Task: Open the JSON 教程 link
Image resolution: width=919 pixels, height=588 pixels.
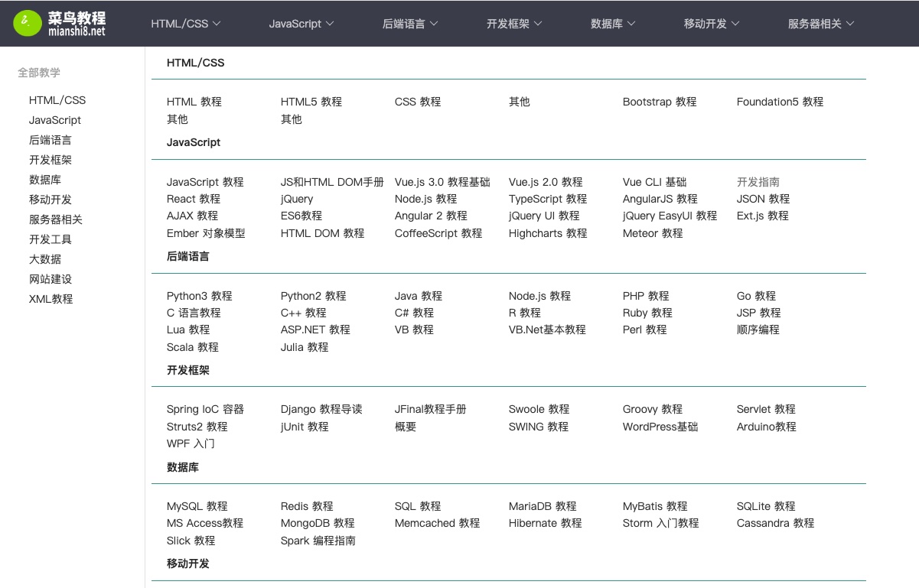Action: (763, 199)
